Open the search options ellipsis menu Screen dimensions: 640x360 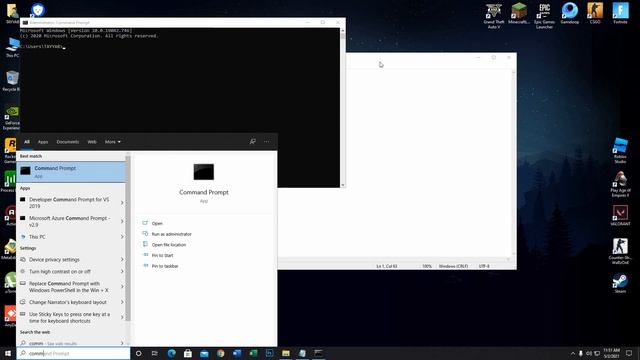coord(267,142)
